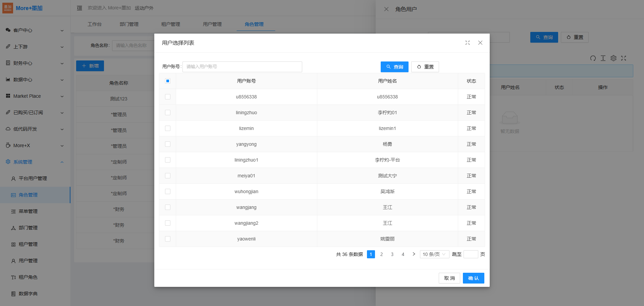Check the box for user u8556338
The width and height of the screenshot is (644, 306).
pos(168,97)
